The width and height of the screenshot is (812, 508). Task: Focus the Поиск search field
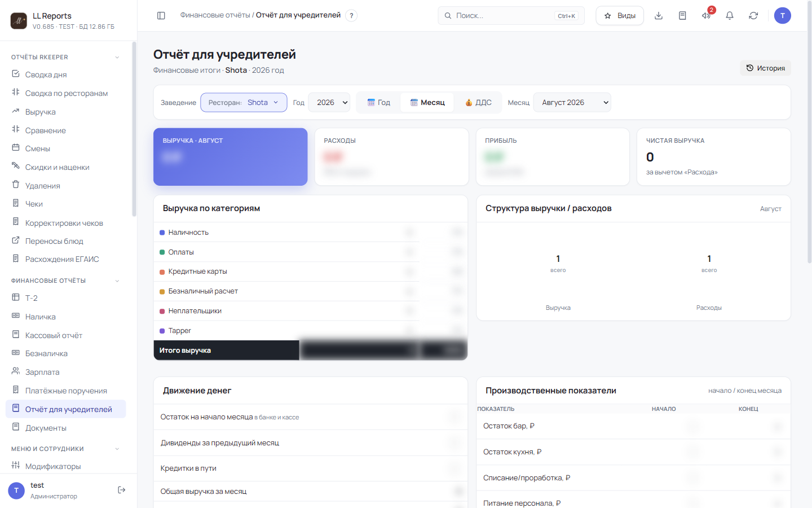[511, 16]
